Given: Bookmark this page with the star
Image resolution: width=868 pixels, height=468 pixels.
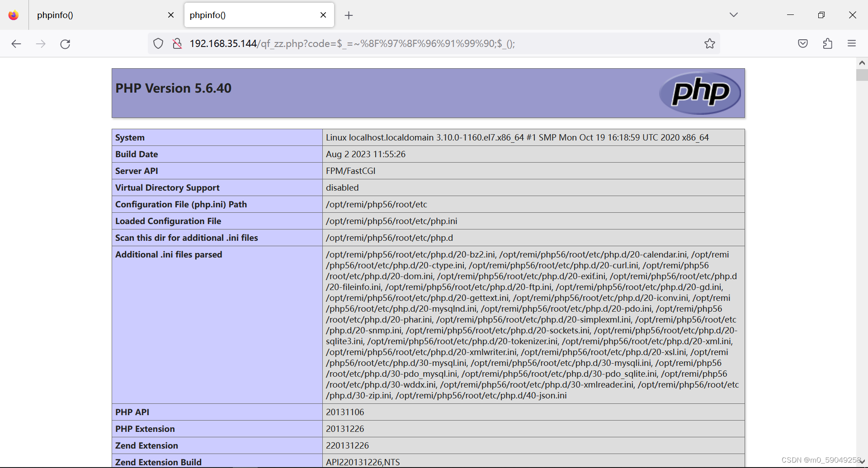Looking at the screenshot, I should [x=710, y=43].
